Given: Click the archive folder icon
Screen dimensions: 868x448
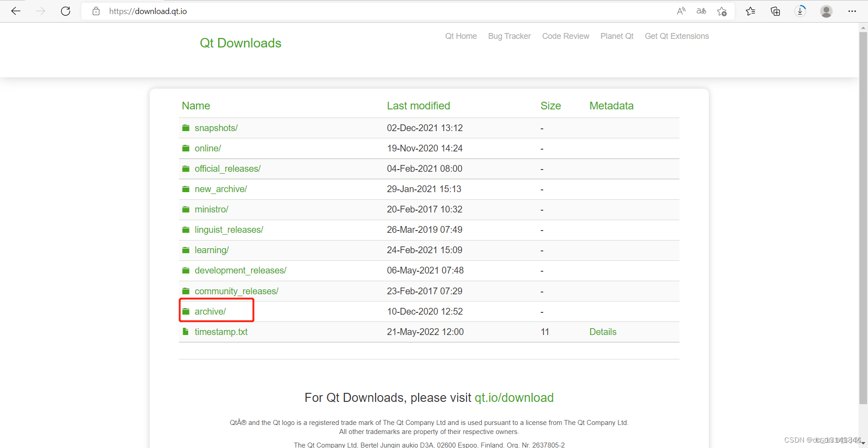Looking at the screenshot, I should 186,311.
